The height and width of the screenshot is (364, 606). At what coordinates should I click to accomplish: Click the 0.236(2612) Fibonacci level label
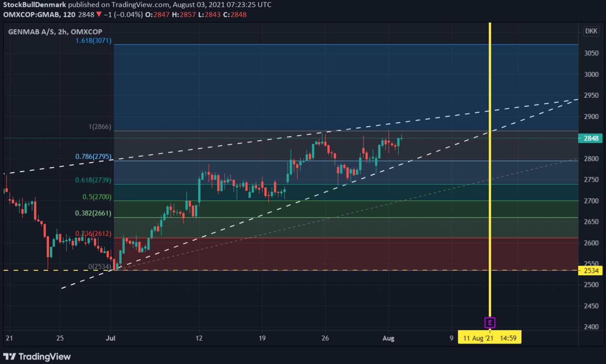point(93,234)
